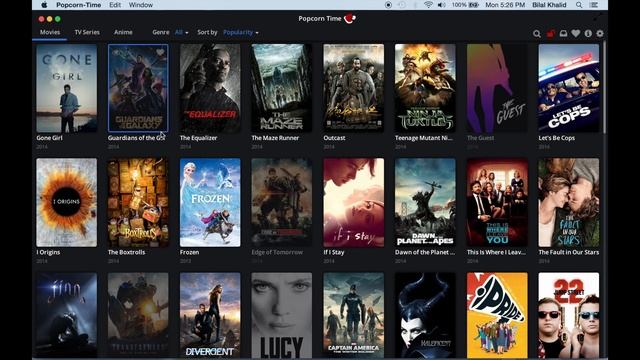
Task: Add Guardians of the Galaxy to favorites heart
Action: point(160,52)
